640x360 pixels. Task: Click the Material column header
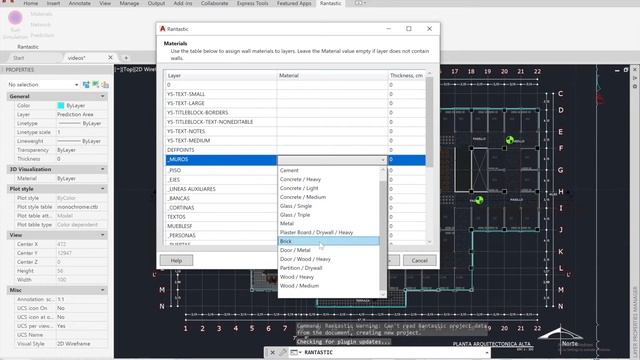(x=332, y=76)
